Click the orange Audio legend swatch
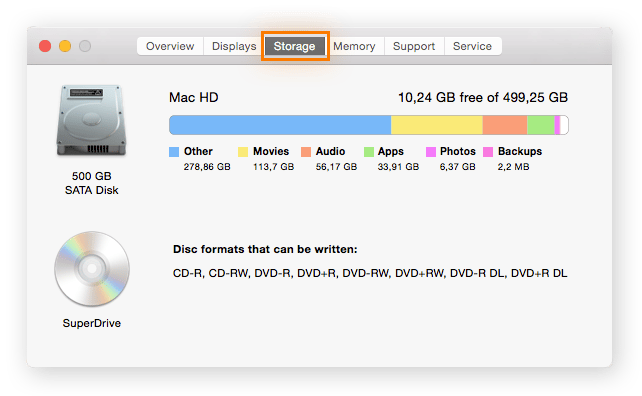642x396 pixels. coord(306,152)
